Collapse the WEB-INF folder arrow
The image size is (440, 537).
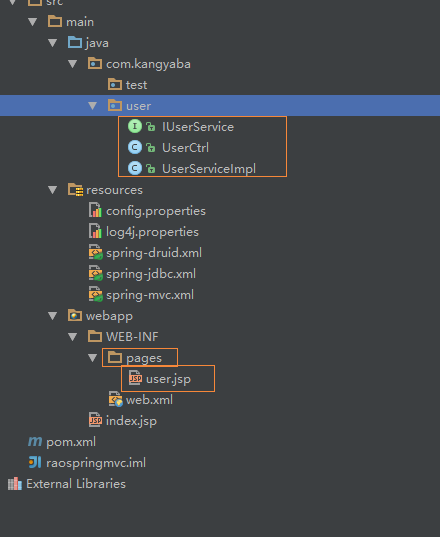(x=73, y=337)
